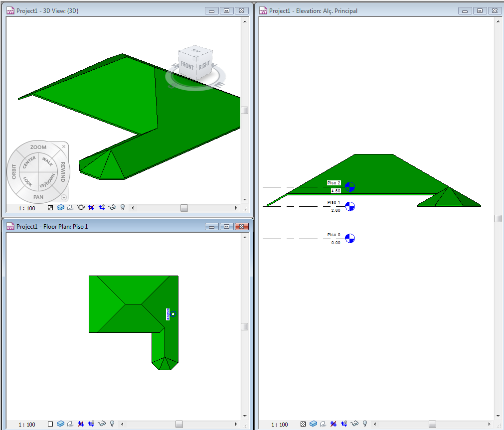Screen dimensions: 504x430
Task: Select the Piso 2 level head symbol
Action: click(350, 187)
